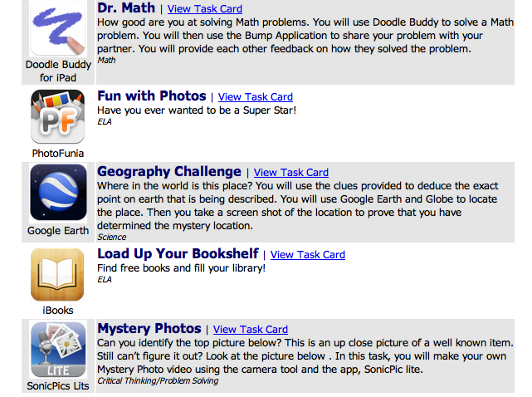Open Fun with Photos task card link
The image size is (532, 397).
[x=256, y=97]
